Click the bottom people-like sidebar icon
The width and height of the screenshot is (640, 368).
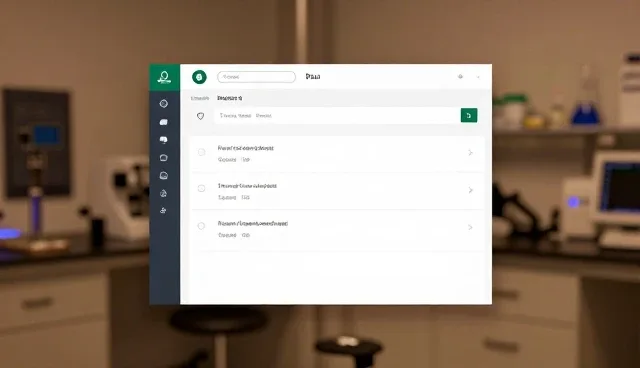tap(163, 211)
